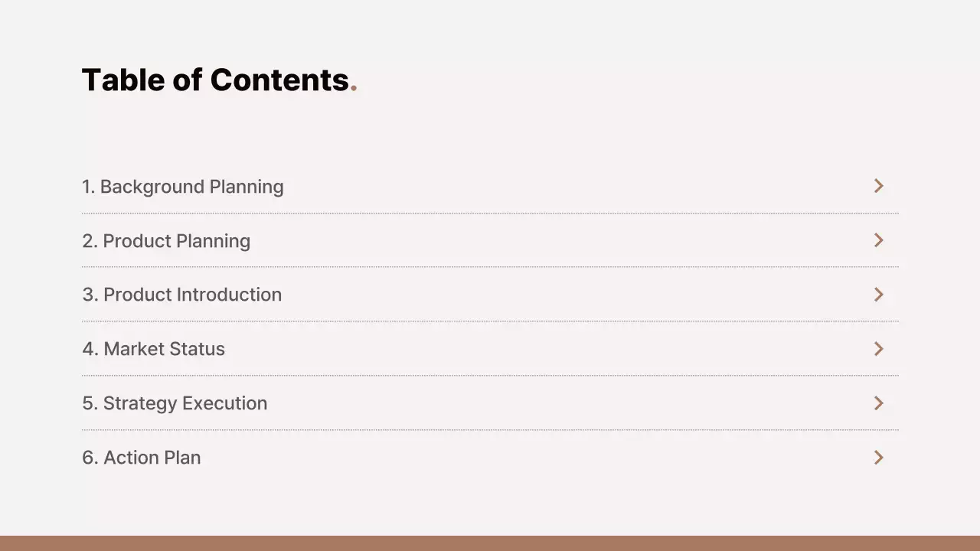Click the '4. Market Status' label
980x551 pixels.
click(x=154, y=349)
